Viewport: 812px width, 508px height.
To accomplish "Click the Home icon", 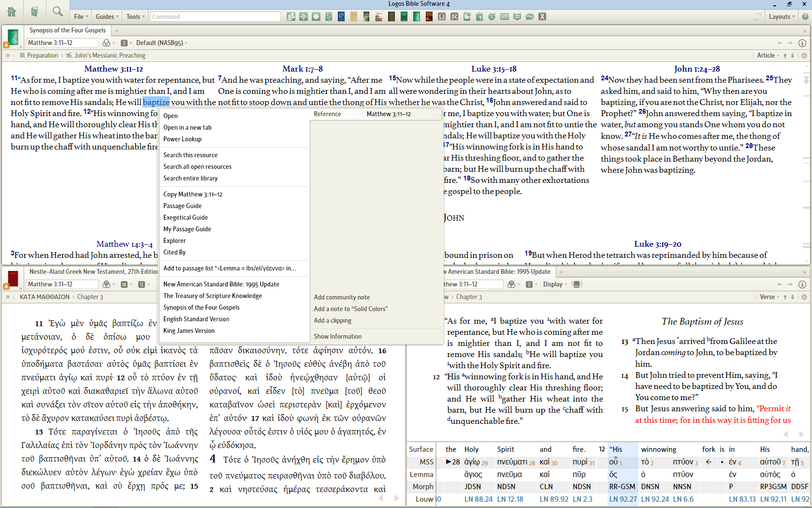I will (x=12, y=12).
